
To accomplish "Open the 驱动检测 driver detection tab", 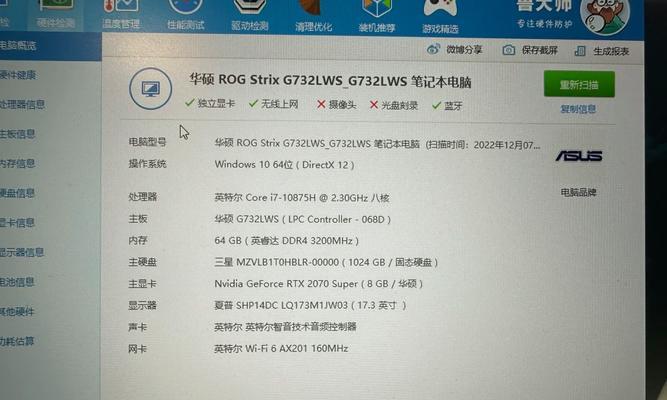I will 250,14.
